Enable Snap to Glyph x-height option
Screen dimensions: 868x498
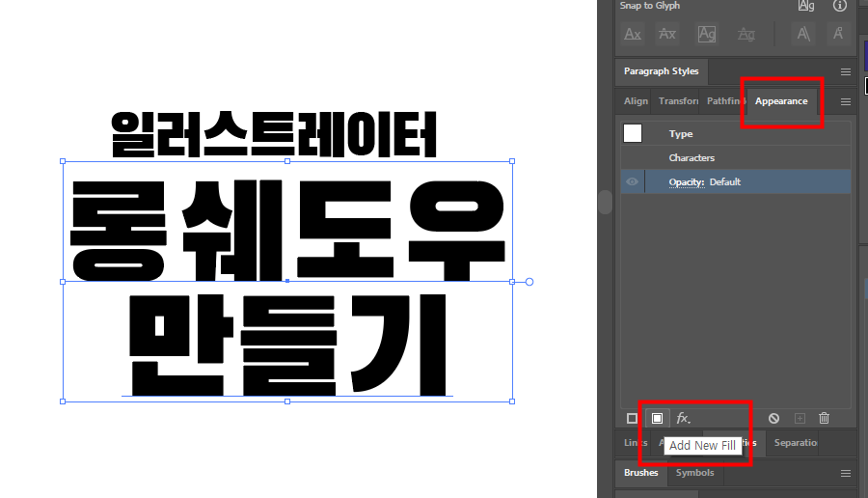(667, 34)
